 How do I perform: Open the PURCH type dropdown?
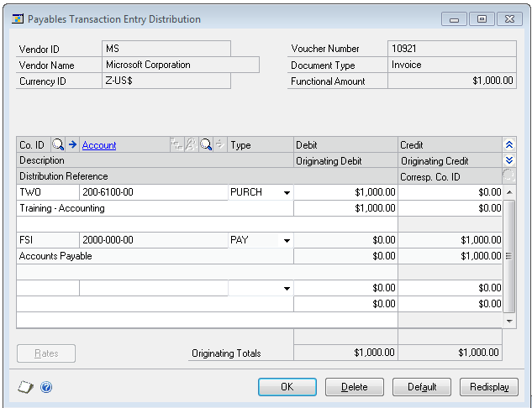click(x=287, y=193)
